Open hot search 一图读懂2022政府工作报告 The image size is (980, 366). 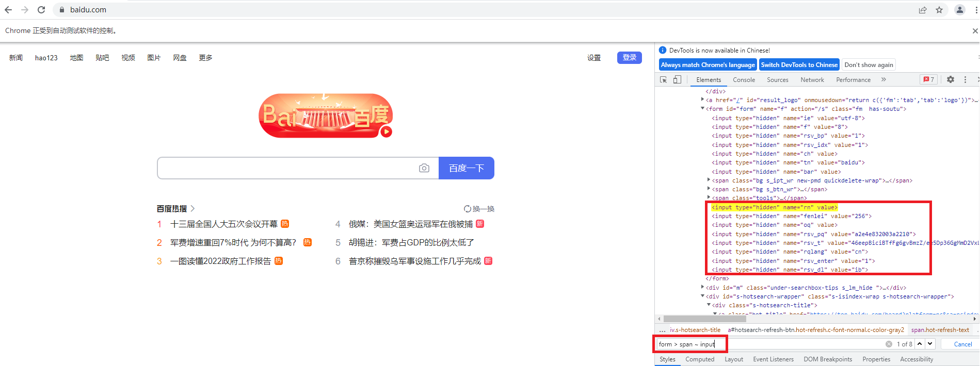tap(220, 261)
